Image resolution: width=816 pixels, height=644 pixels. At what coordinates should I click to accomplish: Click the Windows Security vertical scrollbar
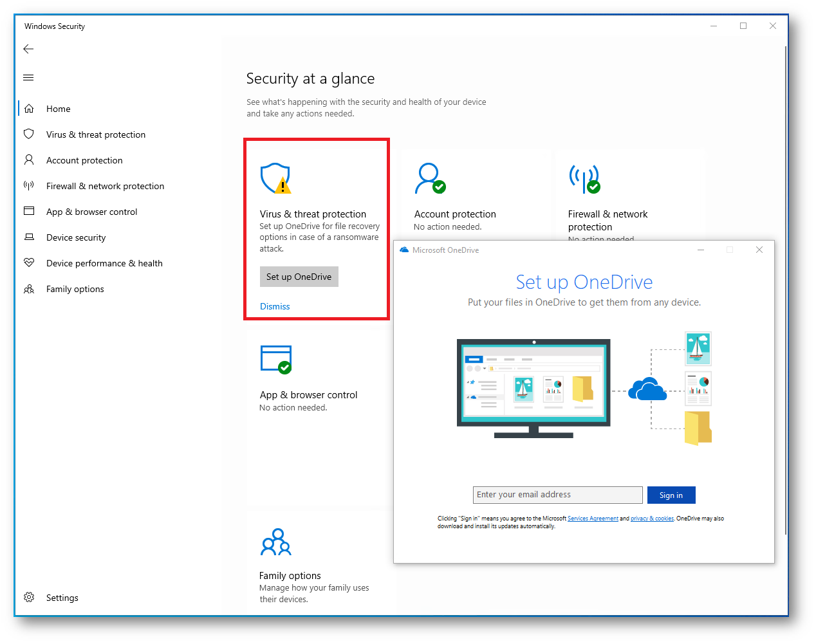(x=786, y=290)
